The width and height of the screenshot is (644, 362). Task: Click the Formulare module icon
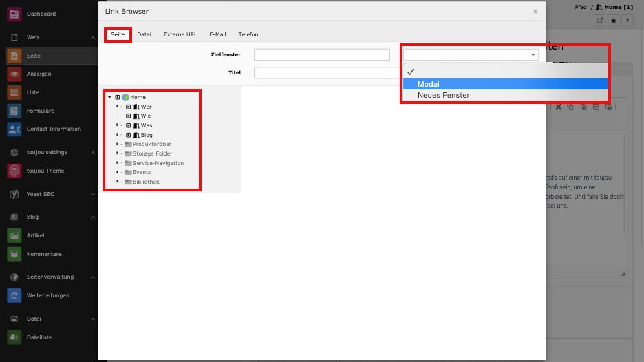14,111
